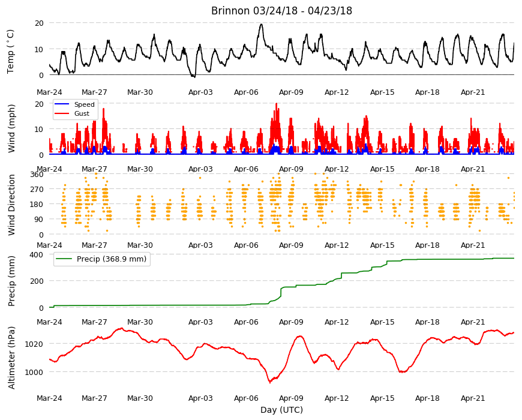Click the red Gust legend line swatch
This screenshot has width=522, height=420.
[x=62, y=113]
